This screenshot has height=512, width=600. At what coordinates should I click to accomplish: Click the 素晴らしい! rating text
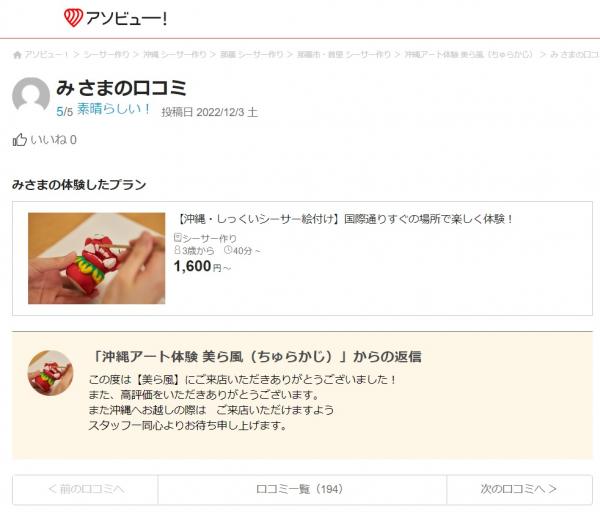click(114, 109)
